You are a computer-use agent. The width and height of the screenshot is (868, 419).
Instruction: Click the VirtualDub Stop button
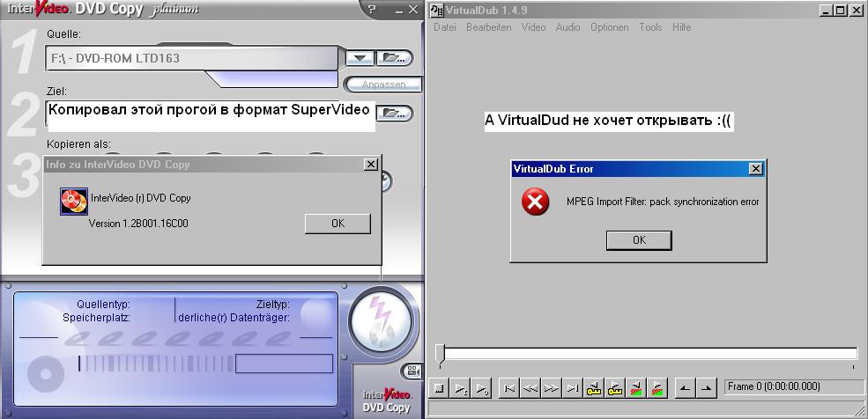tap(440, 388)
